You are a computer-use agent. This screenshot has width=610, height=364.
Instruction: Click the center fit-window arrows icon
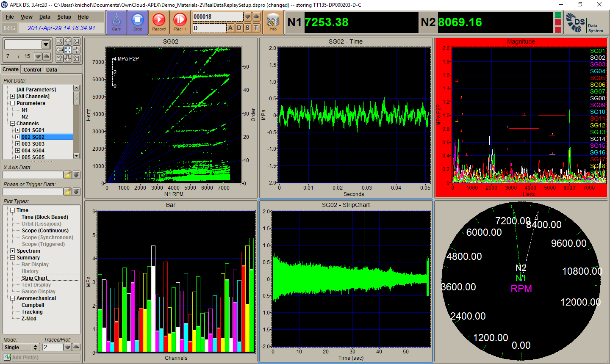[x=68, y=50]
